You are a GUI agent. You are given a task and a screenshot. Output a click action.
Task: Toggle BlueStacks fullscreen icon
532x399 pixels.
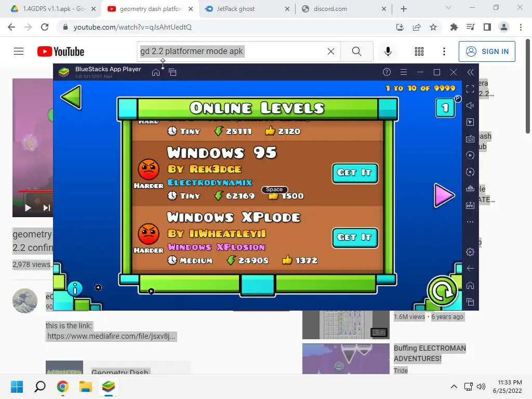[x=470, y=89]
